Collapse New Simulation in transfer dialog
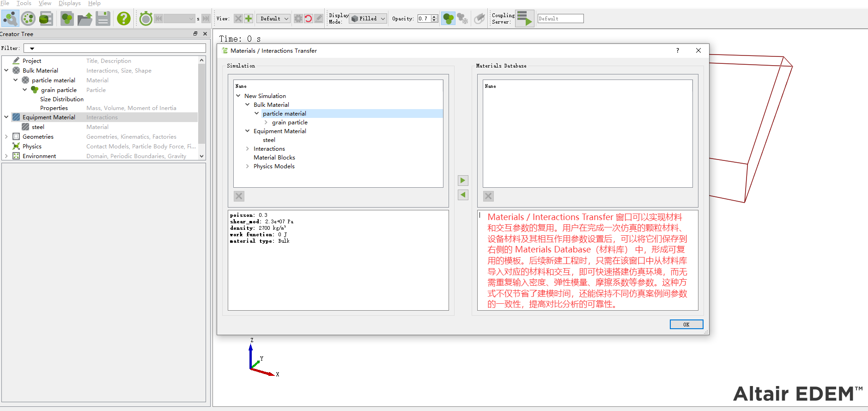Screen dimensions: 868x411 [x=238, y=96]
